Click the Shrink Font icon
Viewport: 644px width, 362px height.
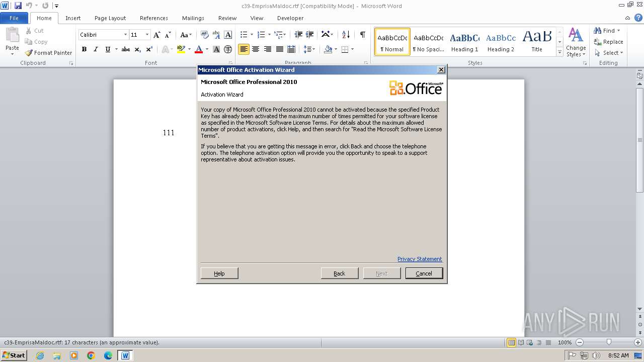tap(168, 35)
